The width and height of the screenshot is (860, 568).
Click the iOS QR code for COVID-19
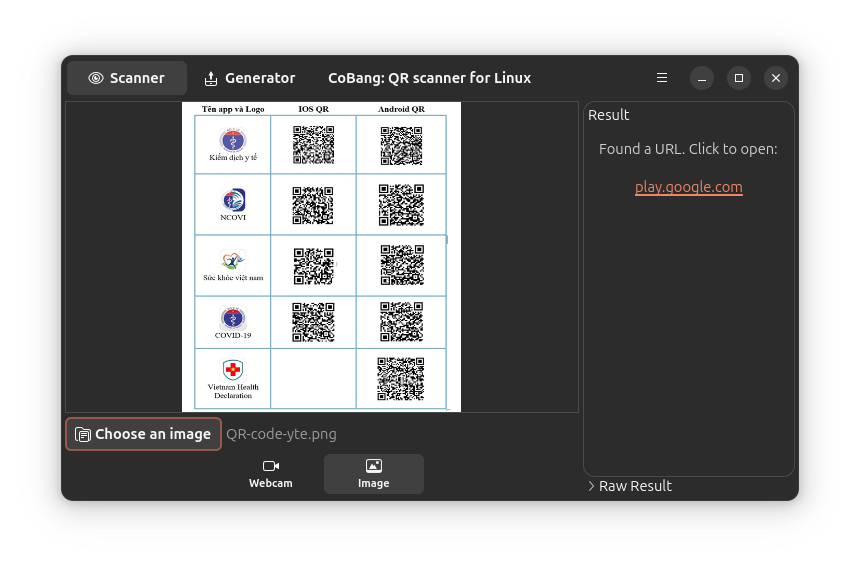pyautogui.click(x=313, y=322)
